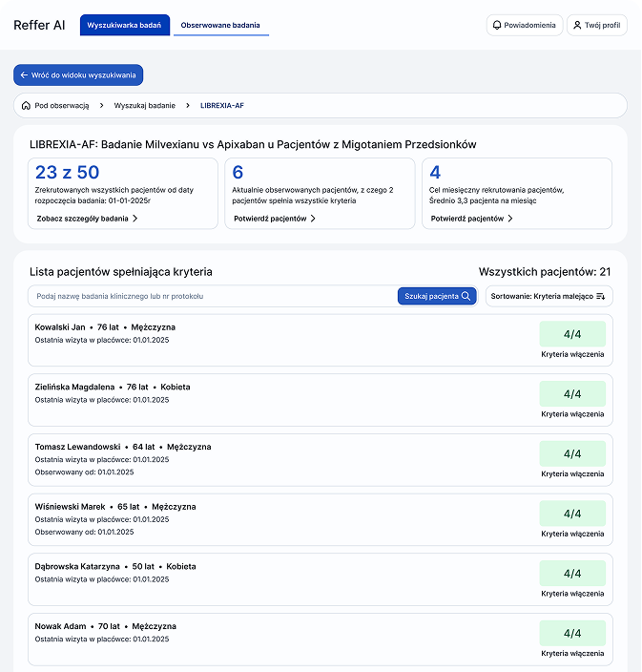Click 4/4 criteria badge for Wiśniewski Marek

(x=572, y=514)
